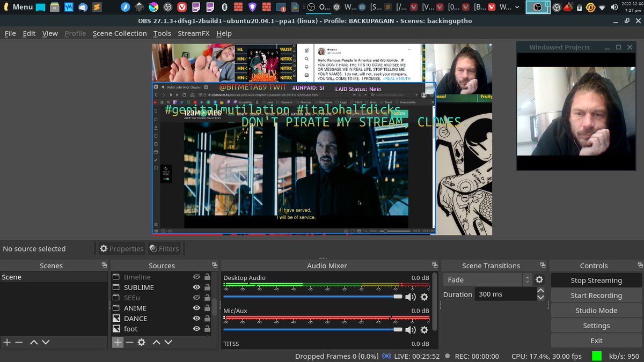Adjust Desktop Audio volume slider
644x362 pixels.
[313, 297]
